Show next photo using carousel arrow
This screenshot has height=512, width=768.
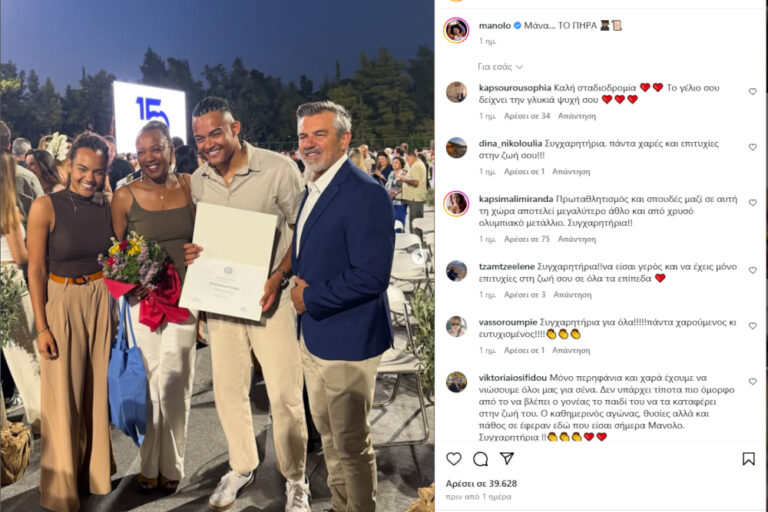(x=418, y=256)
